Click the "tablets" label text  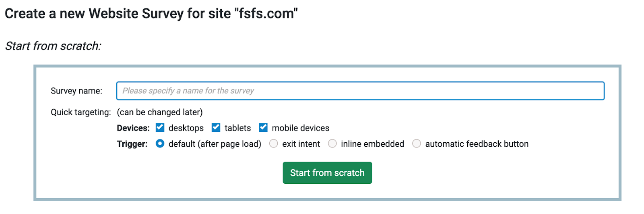click(237, 128)
